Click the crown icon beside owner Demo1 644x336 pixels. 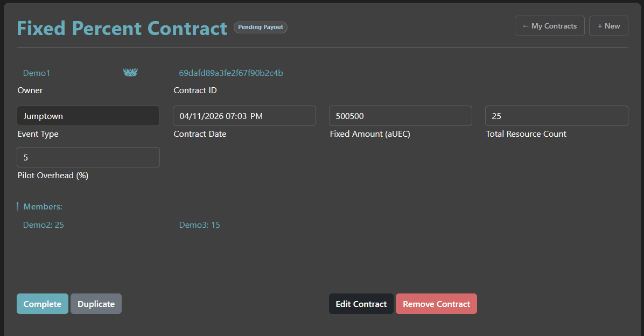click(x=130, y=72)
